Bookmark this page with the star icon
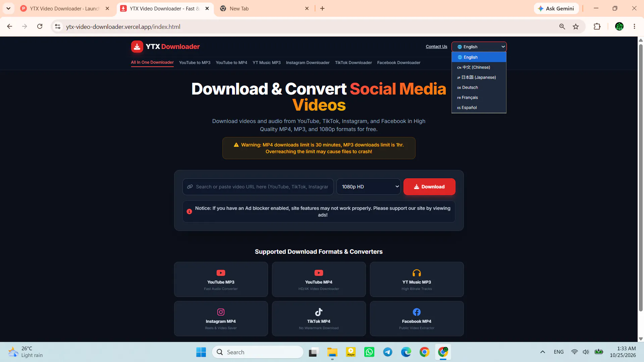644x362 pixels. click(576, 26)
